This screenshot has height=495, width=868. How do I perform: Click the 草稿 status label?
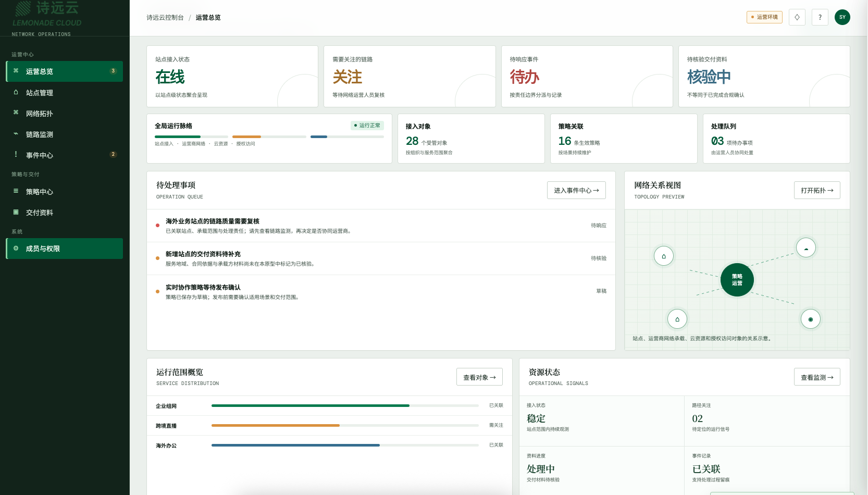601,291
